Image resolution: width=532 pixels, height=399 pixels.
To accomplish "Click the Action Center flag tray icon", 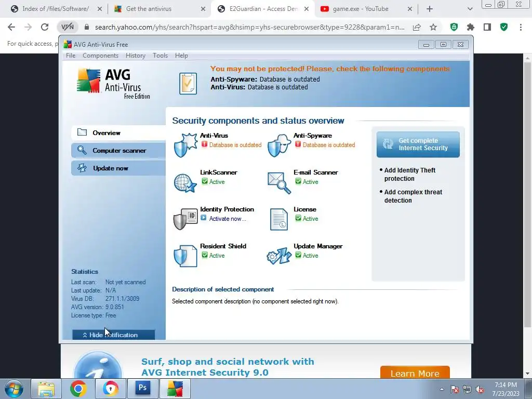I will pyautogui.click(x=455, y=389).
